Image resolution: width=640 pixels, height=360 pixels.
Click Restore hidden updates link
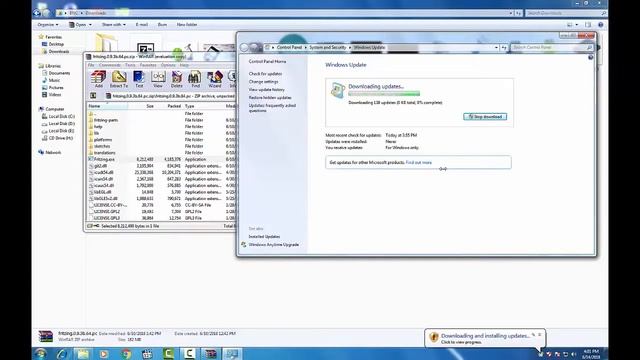click(270, 98)
